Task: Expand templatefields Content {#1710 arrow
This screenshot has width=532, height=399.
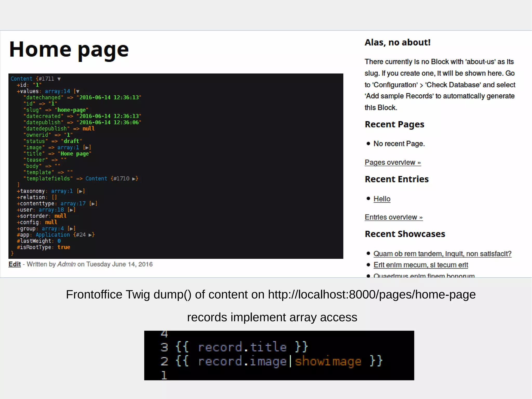Action: 134,179
